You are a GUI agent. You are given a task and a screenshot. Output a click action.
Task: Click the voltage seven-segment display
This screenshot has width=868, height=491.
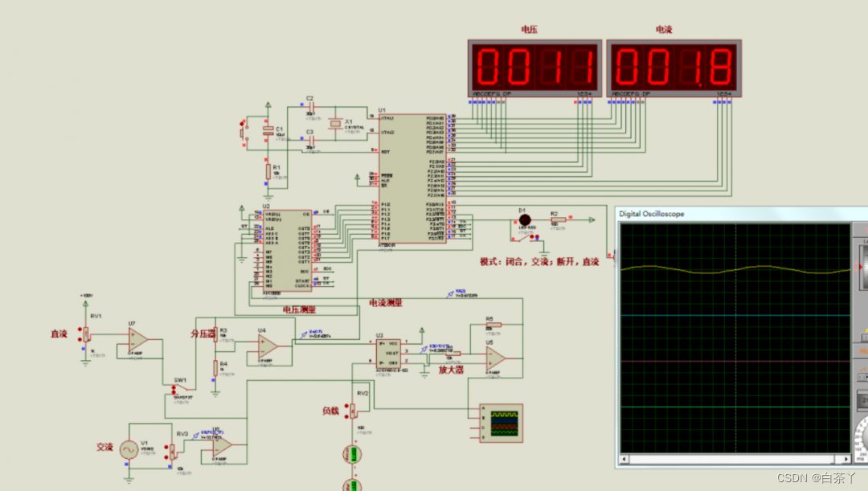point(534,68)
